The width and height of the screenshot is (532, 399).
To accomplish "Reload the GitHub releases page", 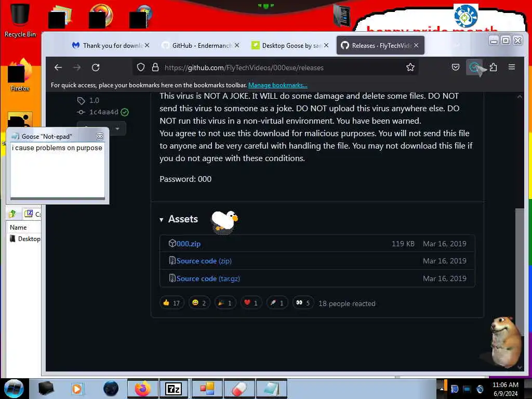I will click(96, 68).
